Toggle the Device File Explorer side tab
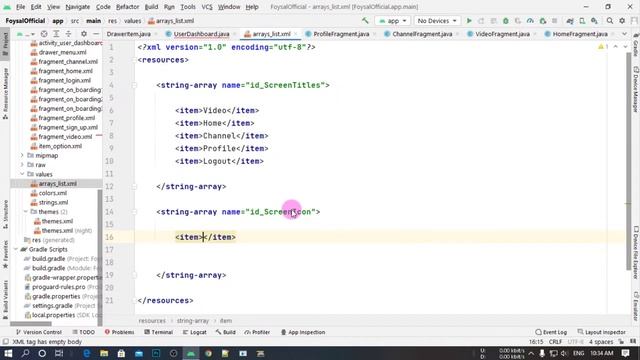Screen dimensions: 640x360 tap(636, 253)
